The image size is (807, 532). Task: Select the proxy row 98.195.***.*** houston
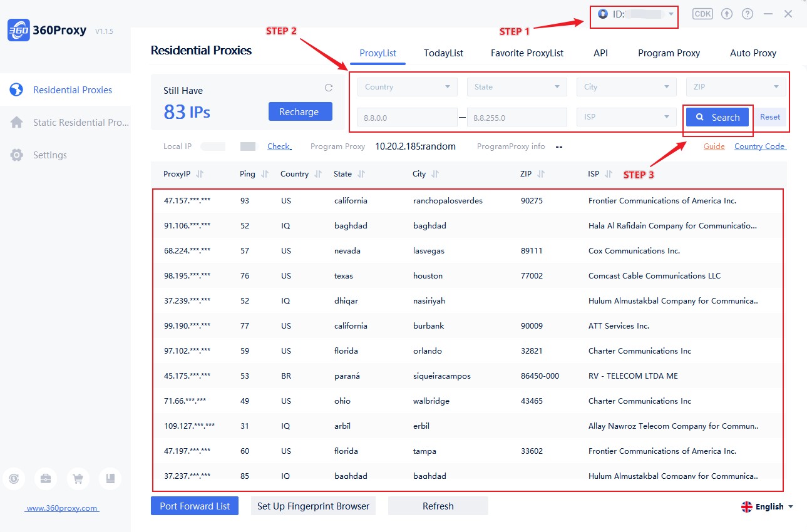(468, 276)
